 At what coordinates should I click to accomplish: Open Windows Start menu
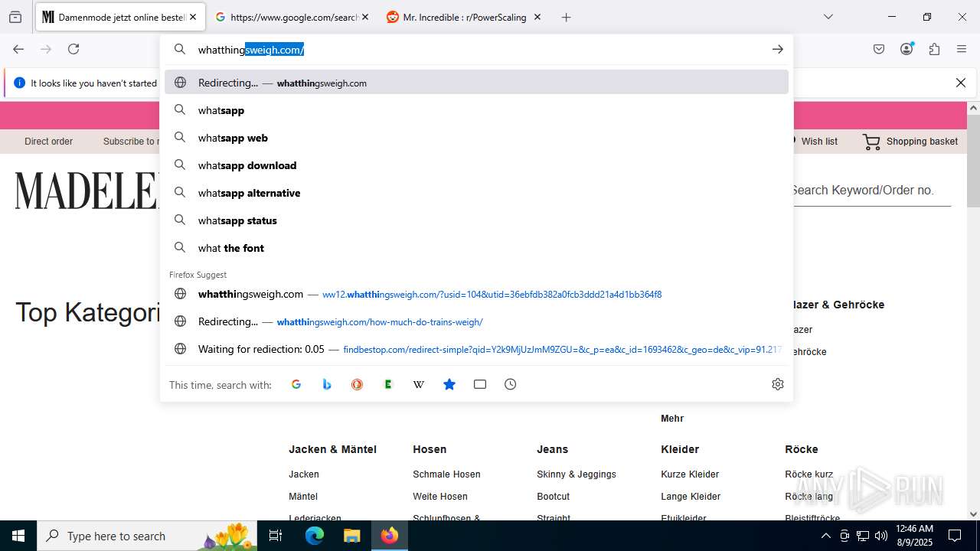tap(18, 536)
